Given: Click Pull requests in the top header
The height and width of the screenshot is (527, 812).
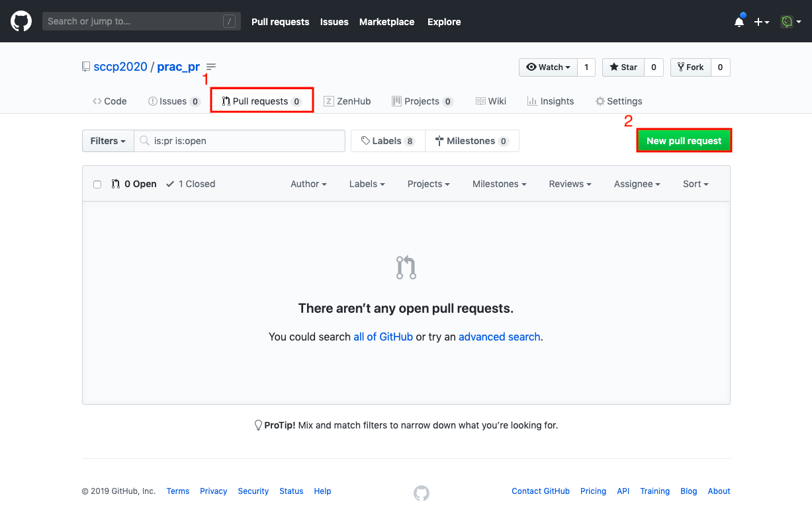Looking at the screenshot, I should (x=280, y=22).
